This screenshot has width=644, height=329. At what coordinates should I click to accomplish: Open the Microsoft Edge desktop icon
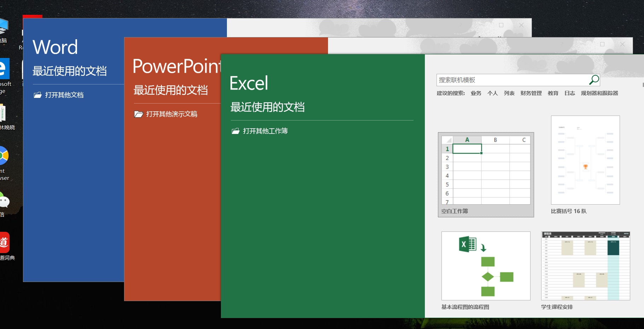4,69
